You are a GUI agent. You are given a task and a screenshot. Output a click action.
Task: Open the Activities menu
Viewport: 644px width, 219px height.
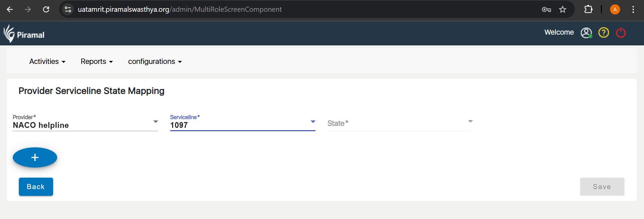coord(47,62)
